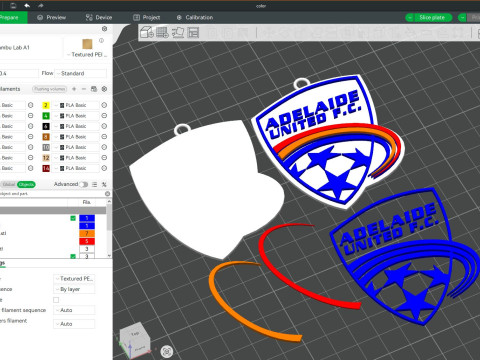Switch to the Device tab
Image resolution: width=480 pixels, height=360 pixels.
point(99,17)
